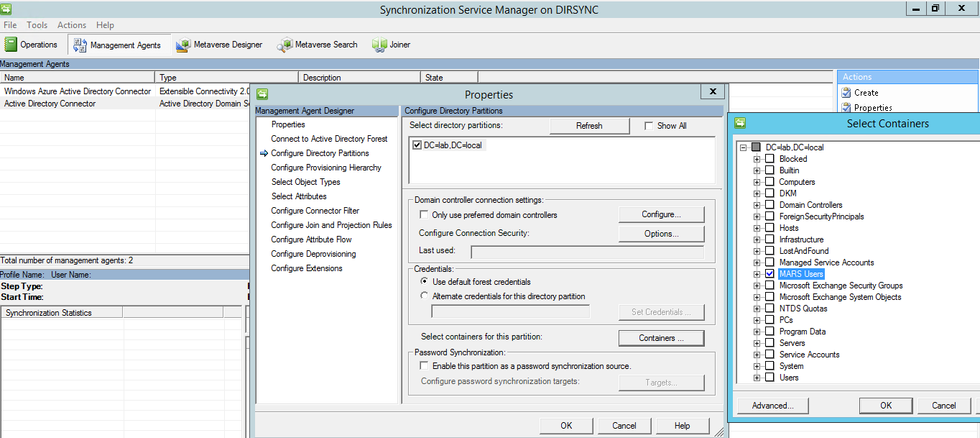Expand the Microsoft Exchange Security Groups node
Image resolution: width=980 pixels, height=438 pixels.
[757, 286]
